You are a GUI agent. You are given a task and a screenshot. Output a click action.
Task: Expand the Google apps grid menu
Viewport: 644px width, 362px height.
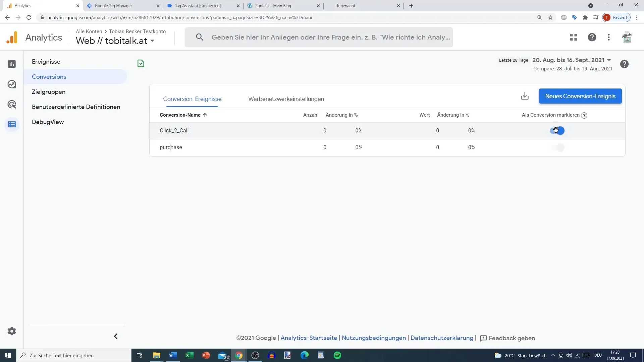point(573,37)
